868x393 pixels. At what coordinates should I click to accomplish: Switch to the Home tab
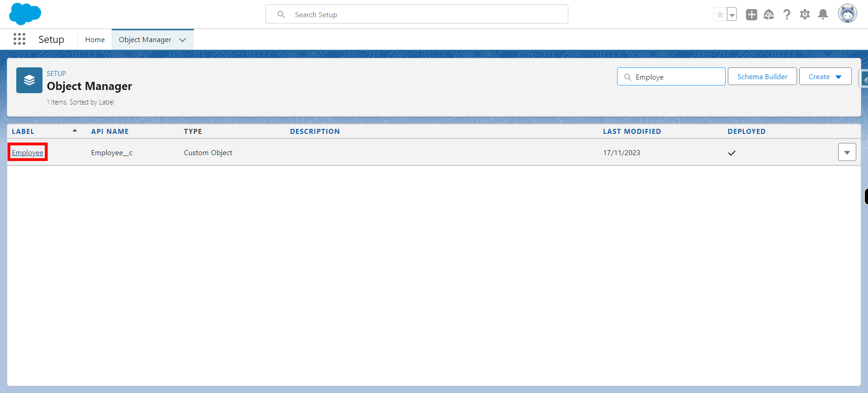[x=95, y=40]
